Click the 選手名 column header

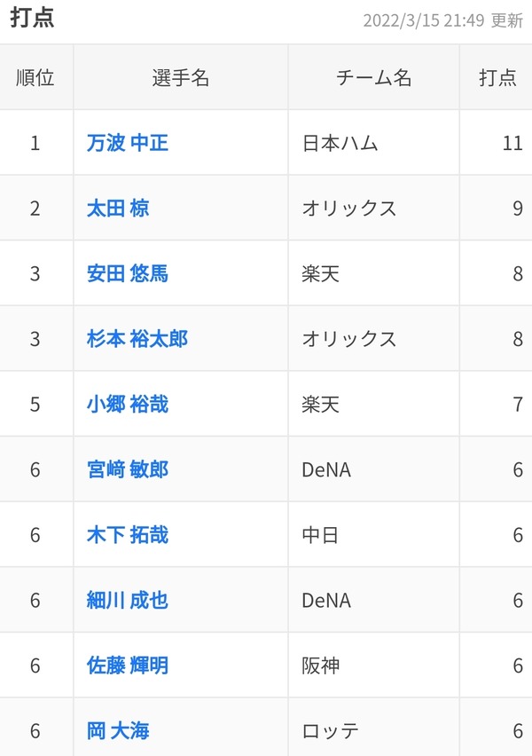[181, 77]
